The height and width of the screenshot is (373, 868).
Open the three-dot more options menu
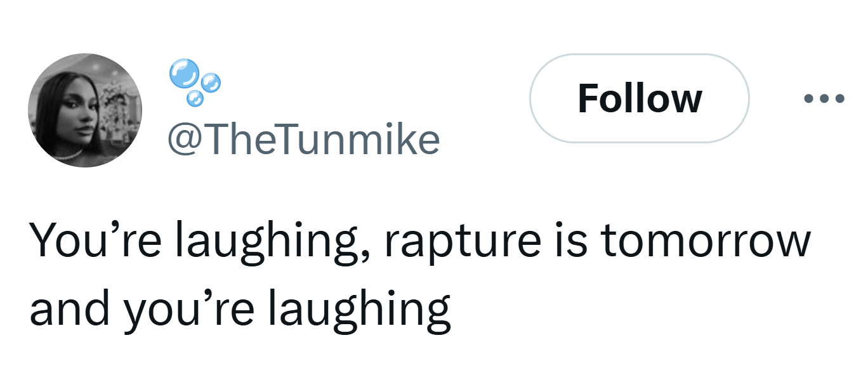click(824, 98)
